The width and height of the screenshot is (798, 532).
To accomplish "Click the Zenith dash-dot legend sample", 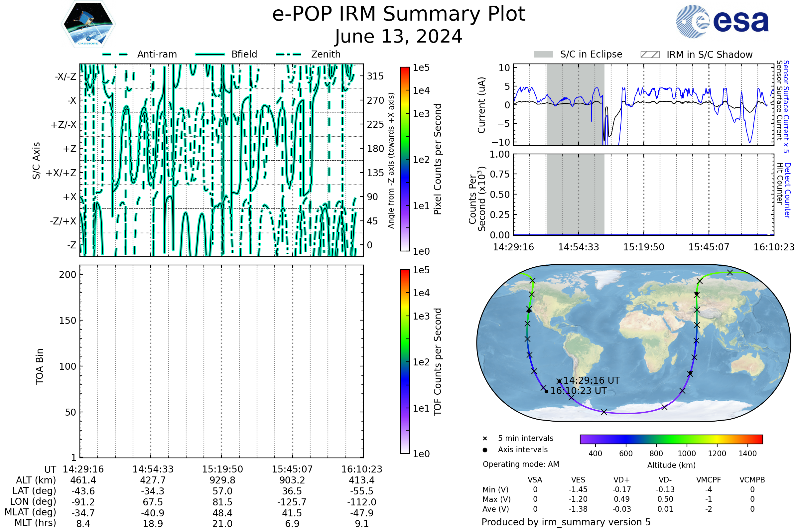I will (x=289, y=54).
